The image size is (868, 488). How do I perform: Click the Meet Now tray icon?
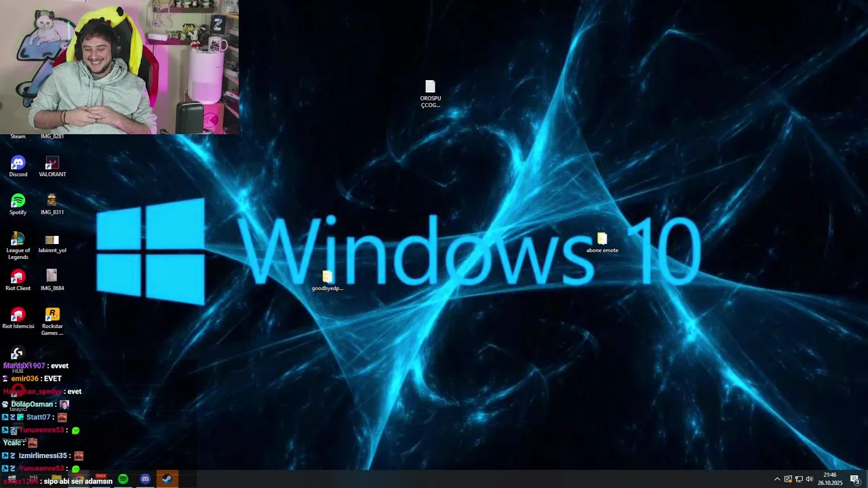[788, 479]
